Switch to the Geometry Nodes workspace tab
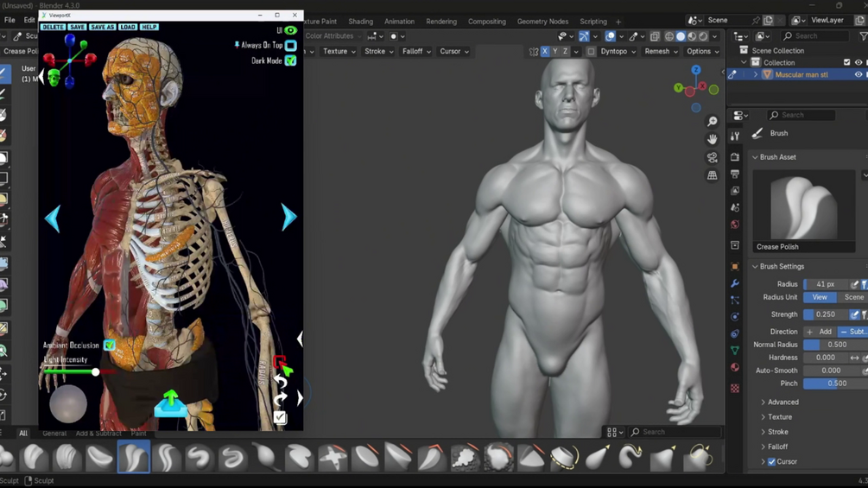Viewport: 868px width, 488px height. point(542,22)
